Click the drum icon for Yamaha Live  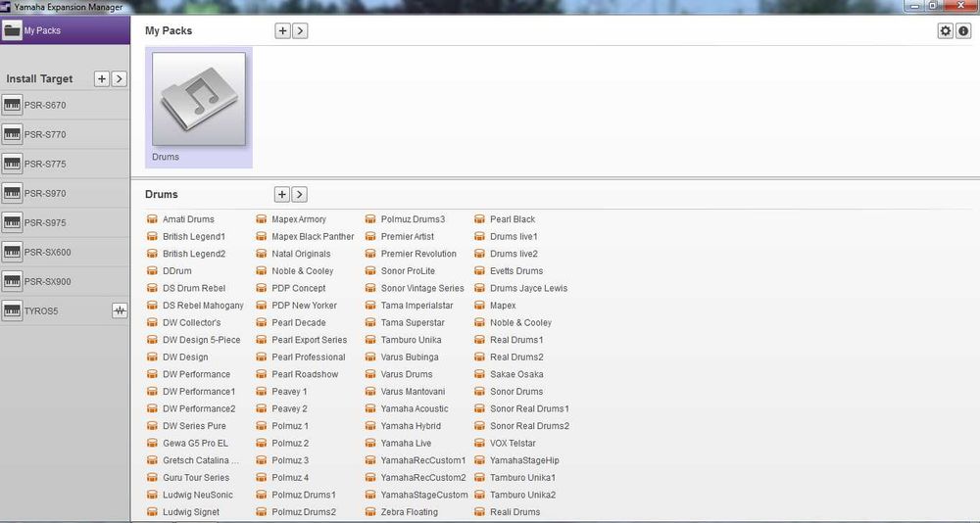(x=370, y=443)
